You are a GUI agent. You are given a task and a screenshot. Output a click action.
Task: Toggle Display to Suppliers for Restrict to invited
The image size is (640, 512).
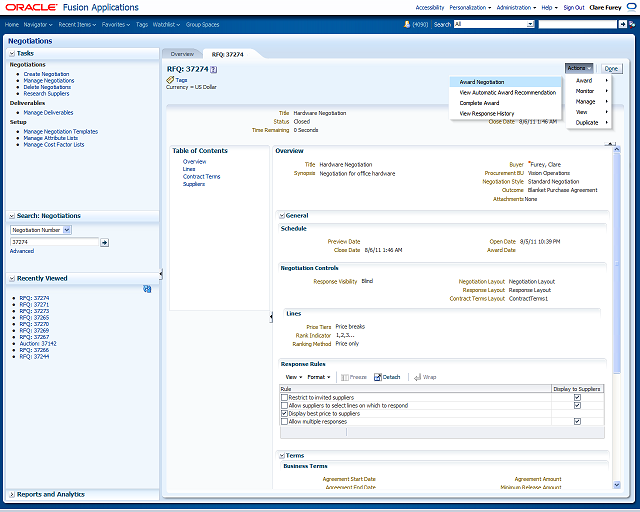577,397
